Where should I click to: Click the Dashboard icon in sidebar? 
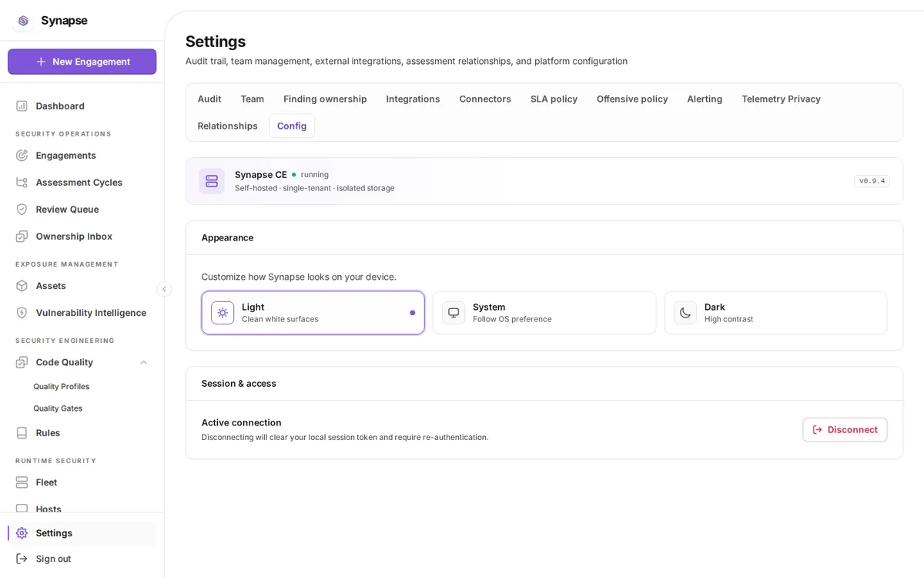(x=22, y=106)
